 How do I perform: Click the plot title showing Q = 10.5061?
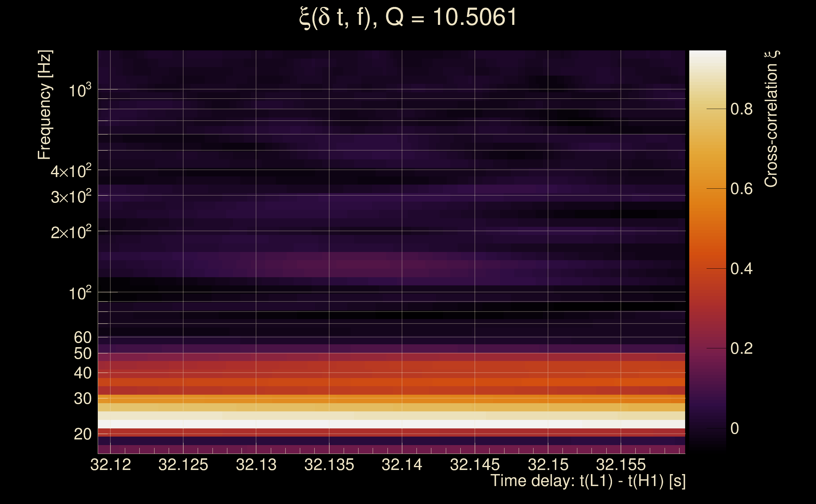pyautogui.click(x=408, y=17)
